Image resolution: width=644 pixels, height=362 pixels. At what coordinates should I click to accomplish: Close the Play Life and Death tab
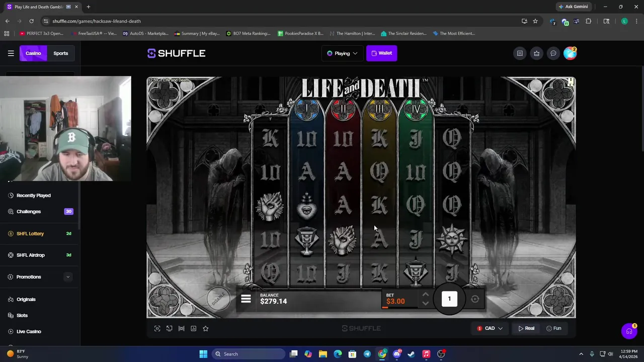[x=76, y=7]
